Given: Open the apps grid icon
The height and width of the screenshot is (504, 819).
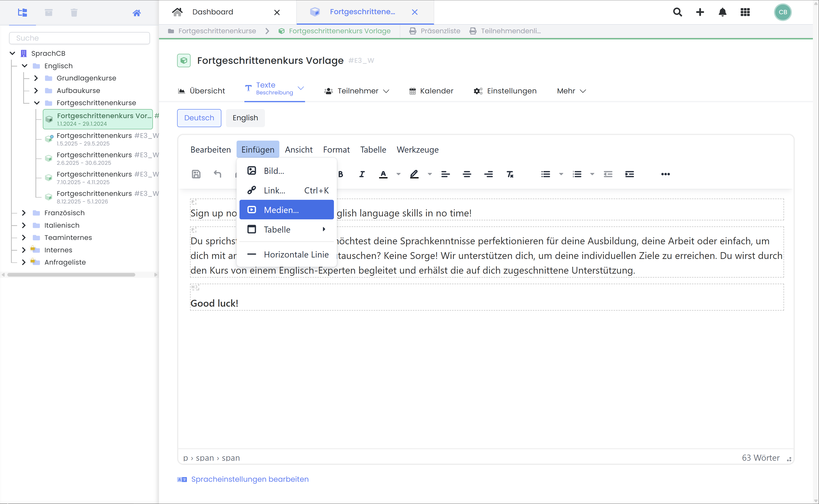Looking at the screenshot, I should click(x=745, y=12).
